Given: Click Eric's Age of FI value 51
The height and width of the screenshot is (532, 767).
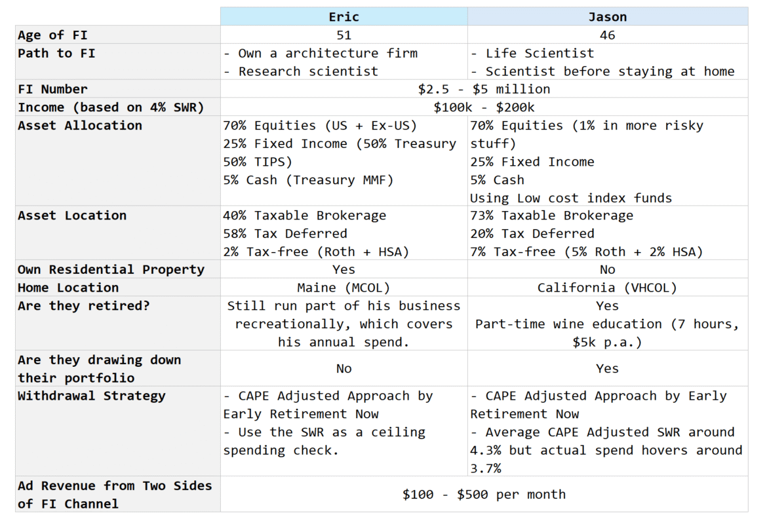Looking at the screenshot, I should 344,35.
